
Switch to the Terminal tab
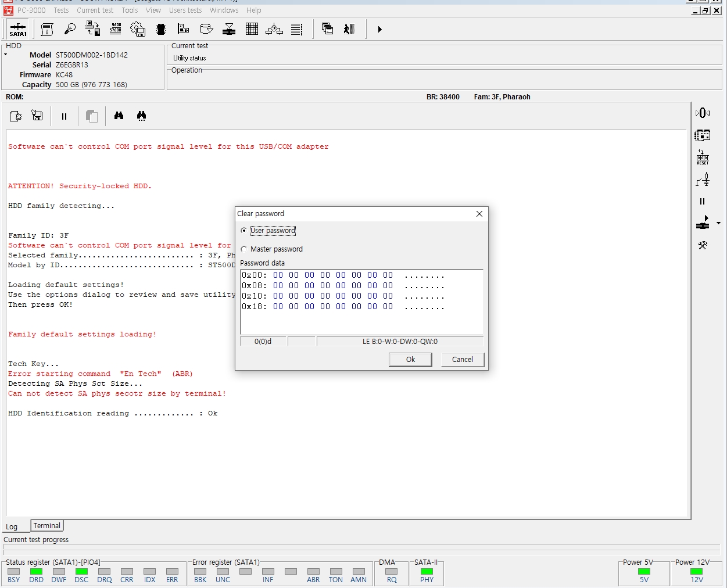pos(46,526)
